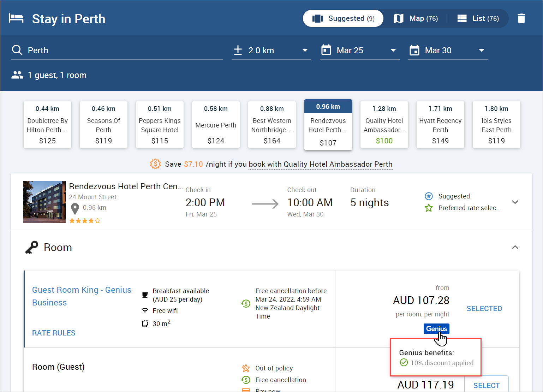The image size is (543, 392).
Task: Click the room size icon by 30 m²
Action: point(145,323)
